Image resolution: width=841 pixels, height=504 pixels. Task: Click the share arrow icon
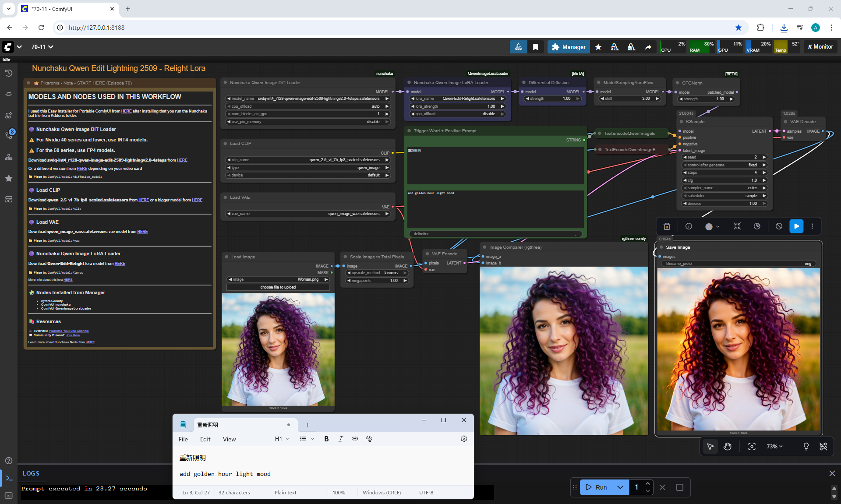[x=648, y=47]
